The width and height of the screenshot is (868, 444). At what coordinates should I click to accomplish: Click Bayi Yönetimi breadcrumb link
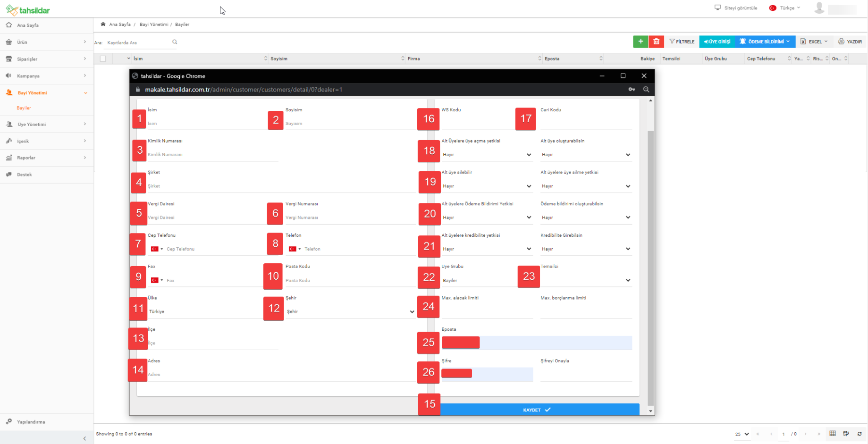pos(154,24)
